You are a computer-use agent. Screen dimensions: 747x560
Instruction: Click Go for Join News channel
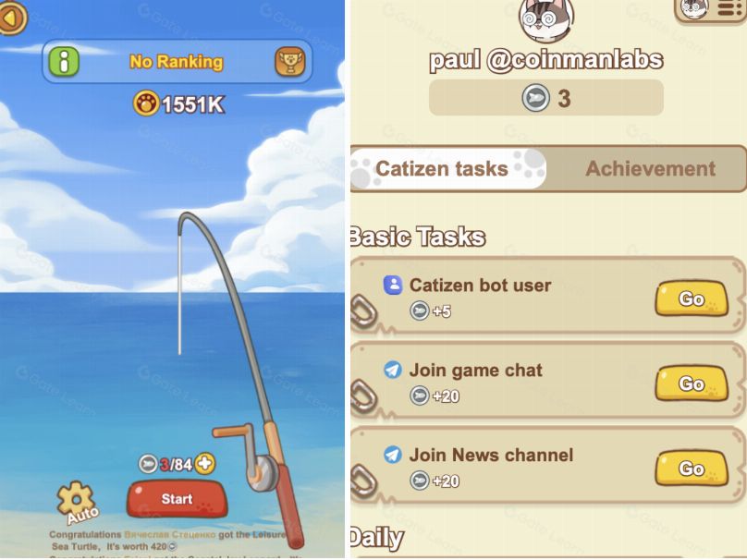point(692,469)
